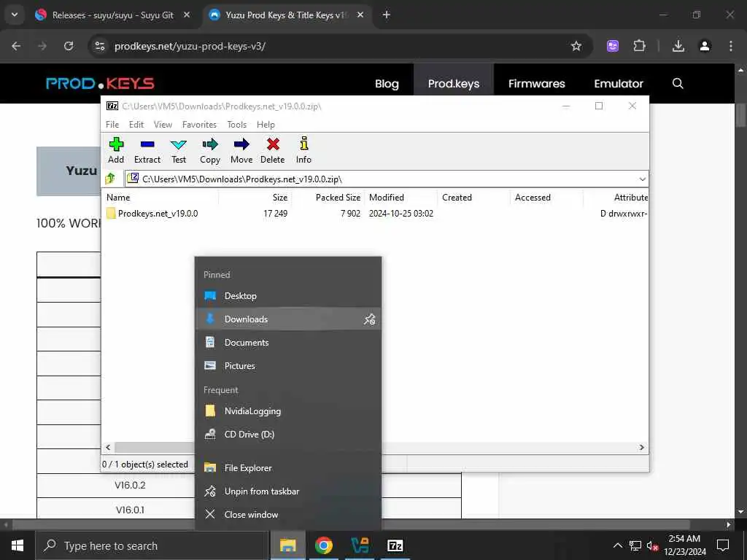Click the 7-Zip Add toolbar icon
Screen dimensions: 747x560
click(116, 144)
